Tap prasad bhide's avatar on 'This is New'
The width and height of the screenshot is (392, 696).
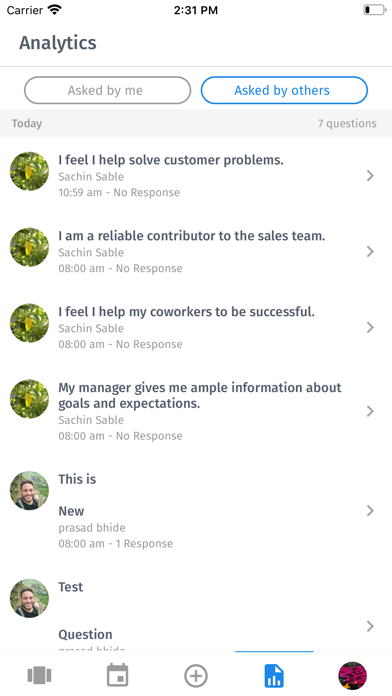[x=29, y=490]
